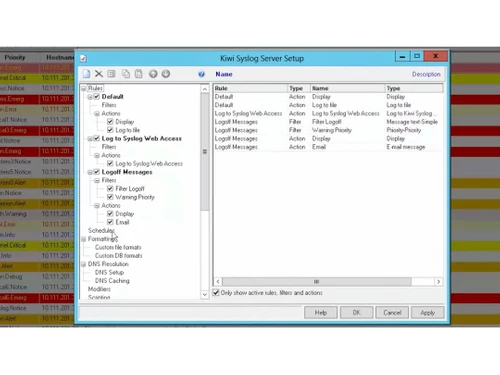Select Modifiers tree item
Viewport: 500px width, 375px height.
point(99,289)
